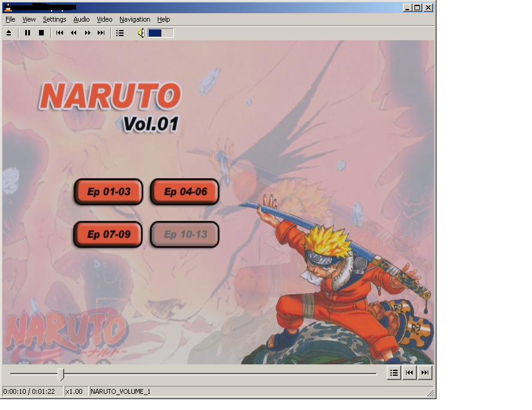Select Ep 10-13 on the DVD menu
532x410 pixels.
click(185, 234)
